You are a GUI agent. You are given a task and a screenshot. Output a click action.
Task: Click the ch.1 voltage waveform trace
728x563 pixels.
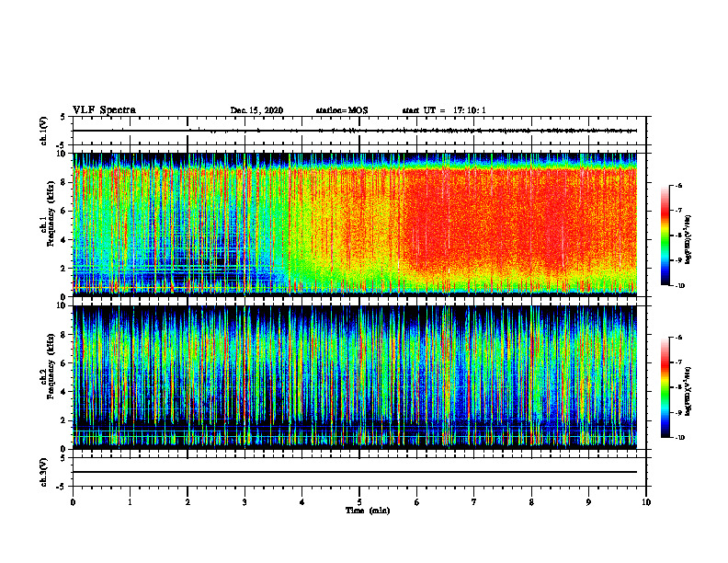tap(355, 131)
